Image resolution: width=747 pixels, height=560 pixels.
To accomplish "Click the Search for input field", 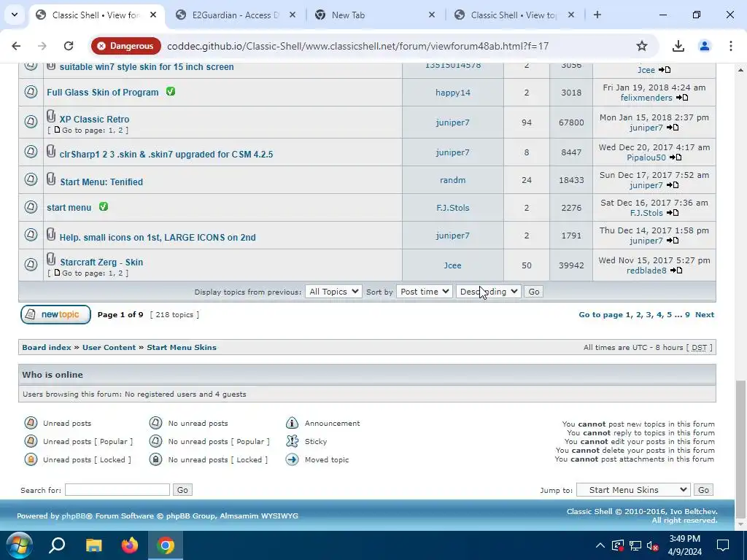I will (117, 489).
